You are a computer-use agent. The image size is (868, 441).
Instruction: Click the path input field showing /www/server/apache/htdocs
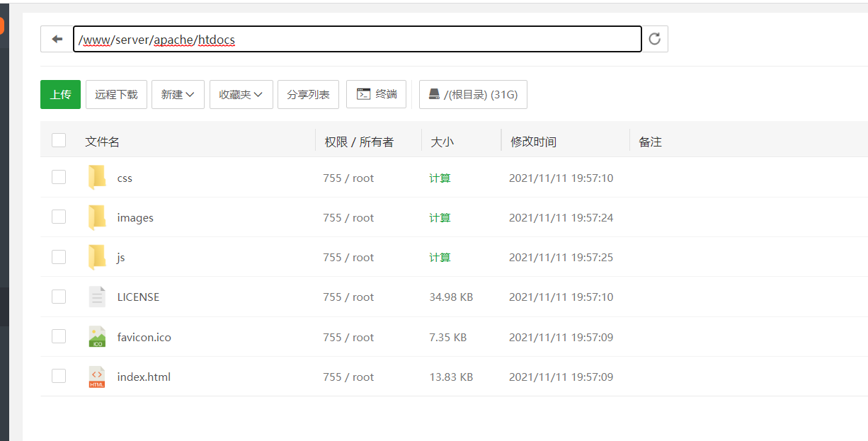358,39
